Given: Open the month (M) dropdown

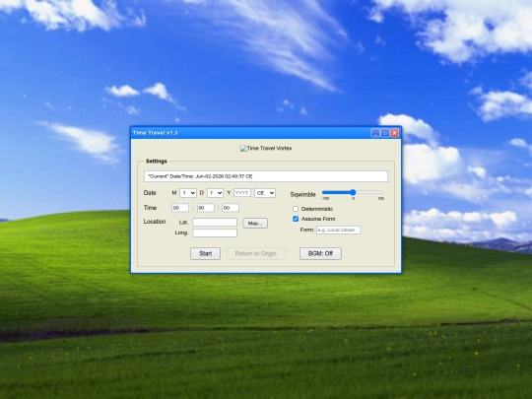Looking at the screenshot, I should coord(188,193).
